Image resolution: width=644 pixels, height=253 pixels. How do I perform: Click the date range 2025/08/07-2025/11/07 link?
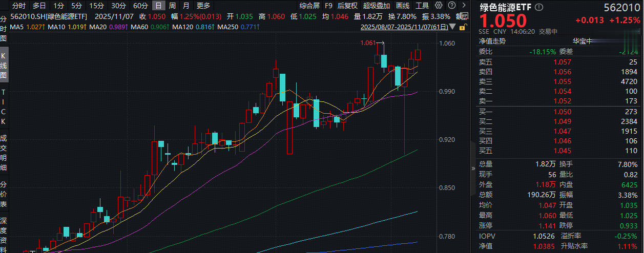(x=404, y=27)
